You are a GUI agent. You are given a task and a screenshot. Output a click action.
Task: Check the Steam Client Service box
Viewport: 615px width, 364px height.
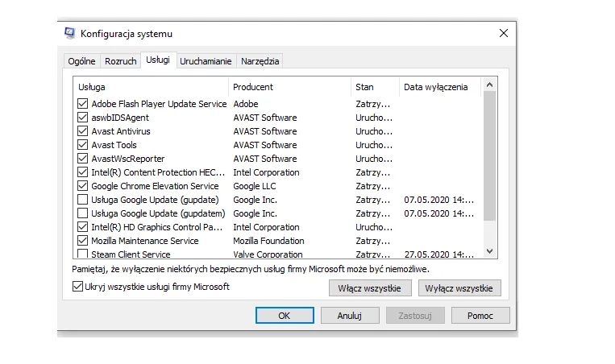[82, 254]
